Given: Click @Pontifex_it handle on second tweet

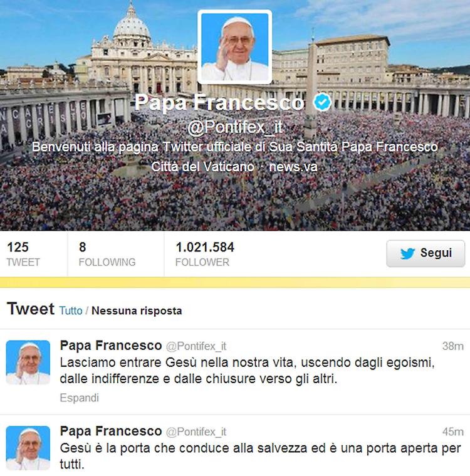Looking at the screenshot, I should point(196,431).
